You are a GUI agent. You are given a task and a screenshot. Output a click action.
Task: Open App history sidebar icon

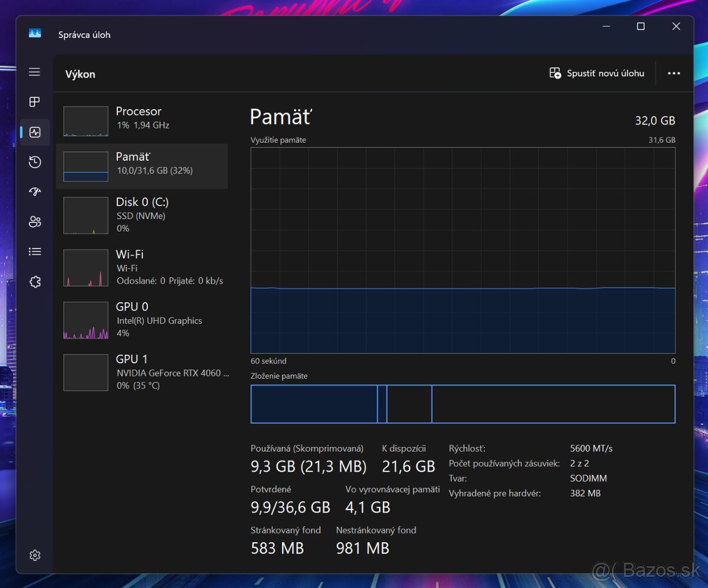click(x=35, y=162)
